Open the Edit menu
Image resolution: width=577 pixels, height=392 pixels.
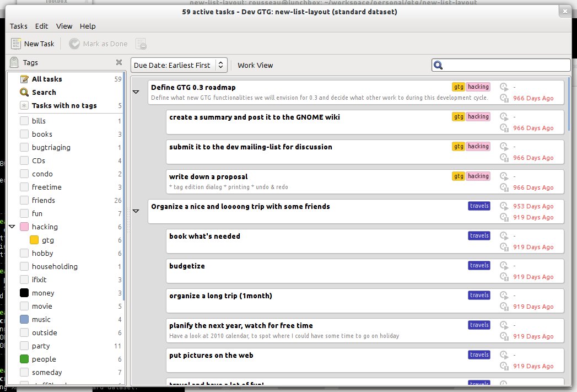[41, 26]
